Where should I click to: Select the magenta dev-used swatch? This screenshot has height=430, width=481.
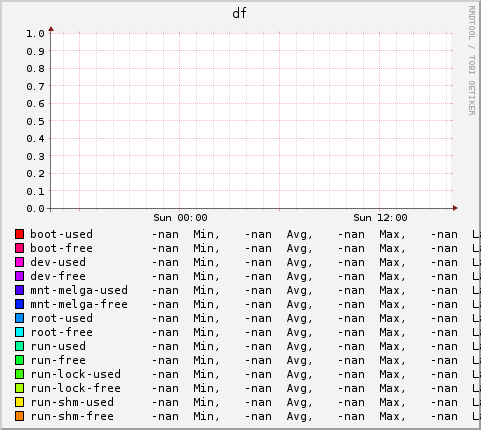pyautogui.click(x=19, y=262)
